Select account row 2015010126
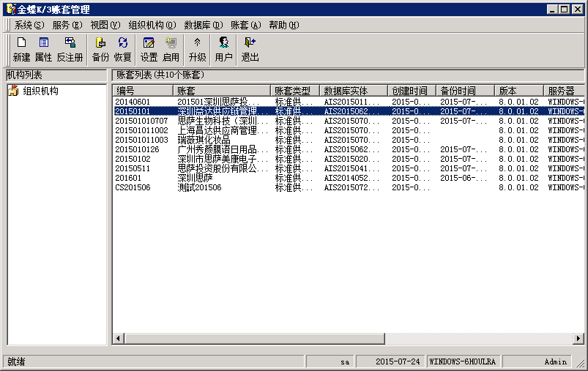The image size is (588, 371). 349,149
